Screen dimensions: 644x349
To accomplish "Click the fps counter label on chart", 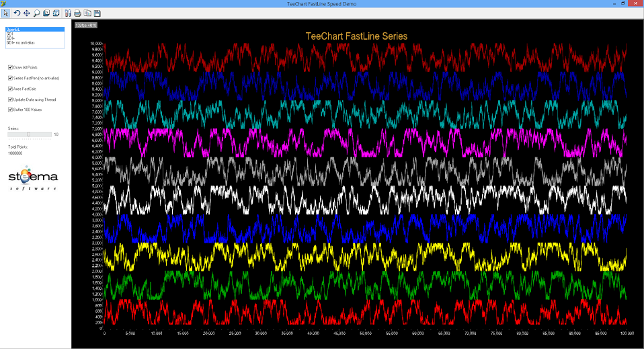I will (86, 26).
